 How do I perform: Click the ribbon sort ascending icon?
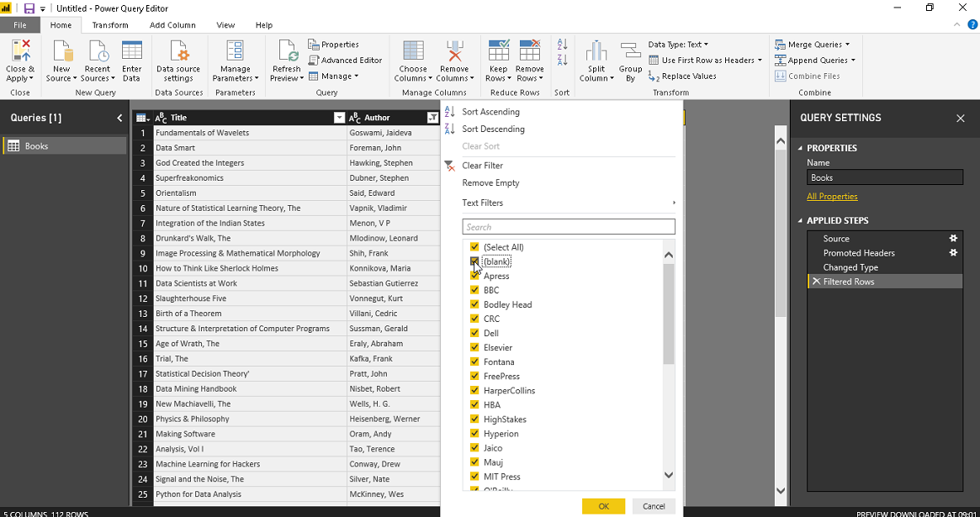[562, 45]
